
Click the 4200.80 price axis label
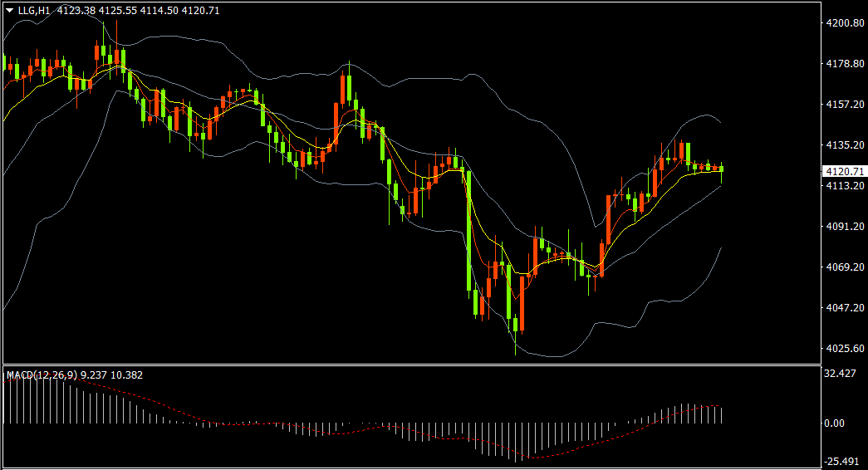tap(845, 22)
